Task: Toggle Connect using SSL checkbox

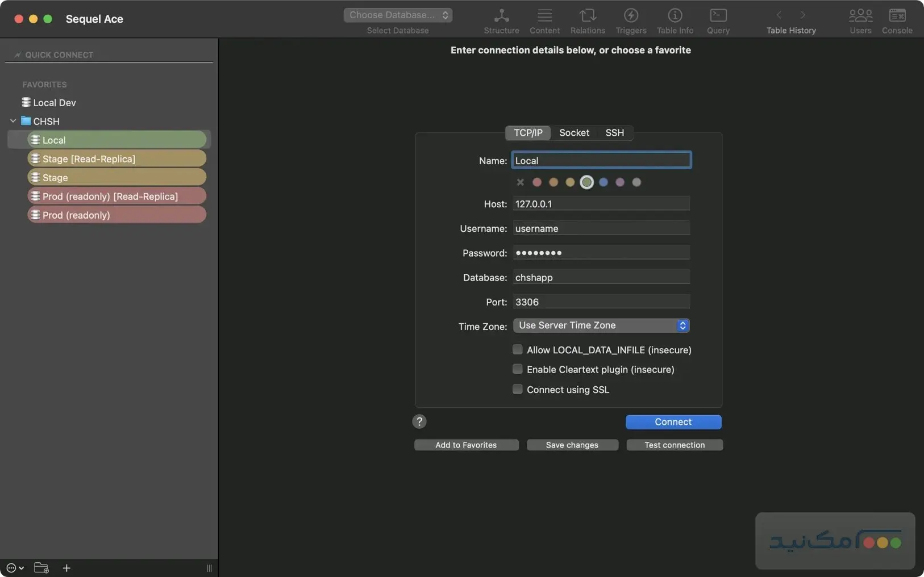Action: tap(518, 390)
